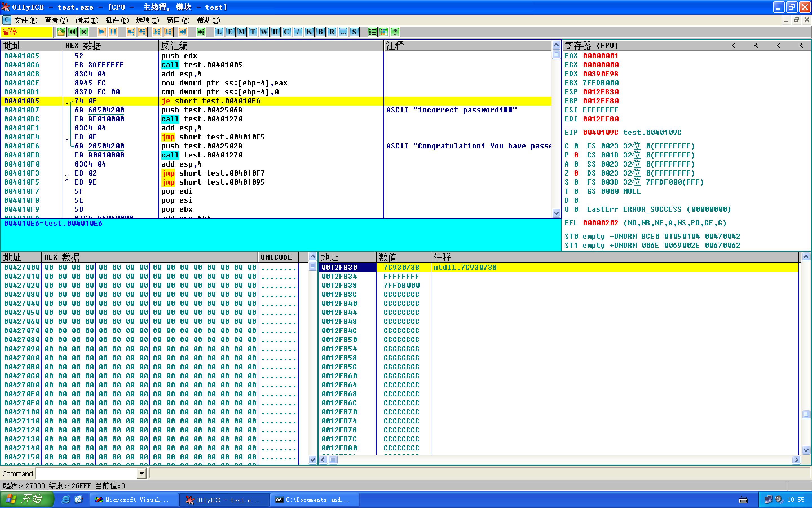Open the 文件(F) menu
812x508 pixels.
click(26, 20)
